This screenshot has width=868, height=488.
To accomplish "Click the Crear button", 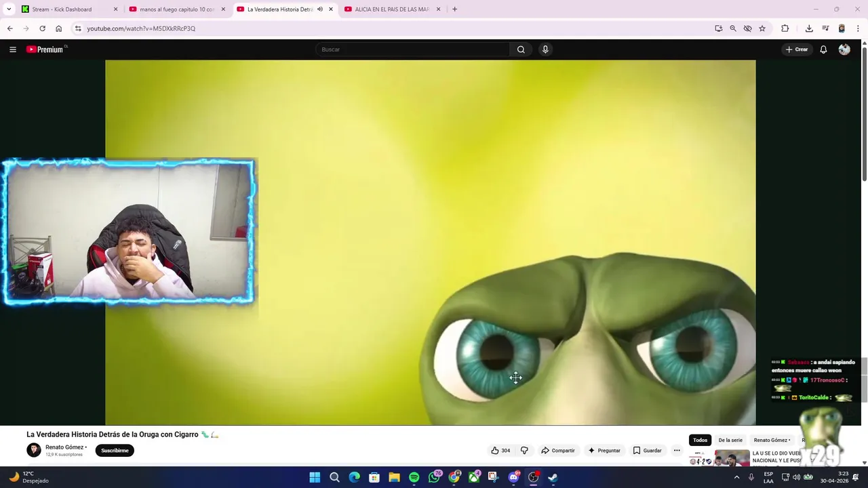I will [x=797, y=49].
